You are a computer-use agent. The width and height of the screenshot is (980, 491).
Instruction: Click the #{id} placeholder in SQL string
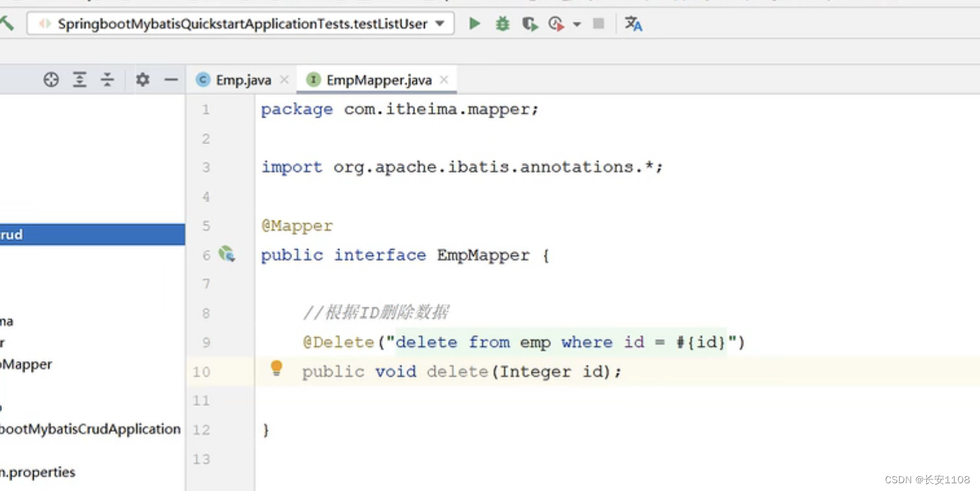tap(701, 342)
